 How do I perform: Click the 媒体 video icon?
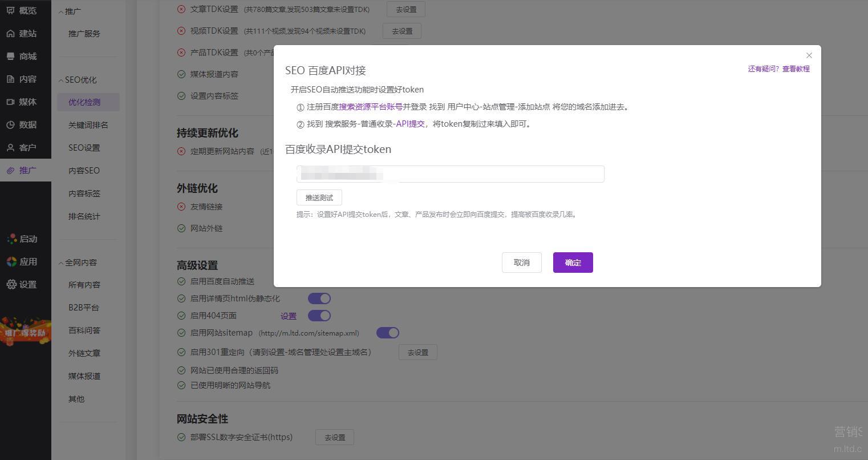coord(10,102)
